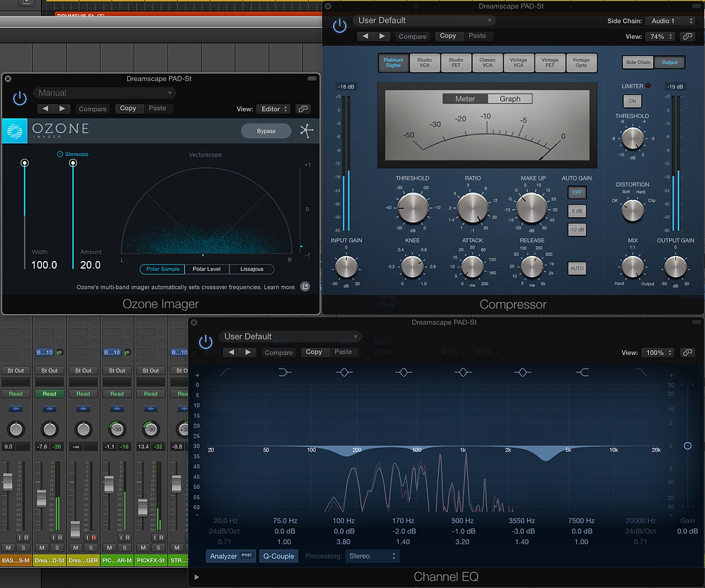Toggle the Analyzer button in Channel EQ

(x=231, y=556)
